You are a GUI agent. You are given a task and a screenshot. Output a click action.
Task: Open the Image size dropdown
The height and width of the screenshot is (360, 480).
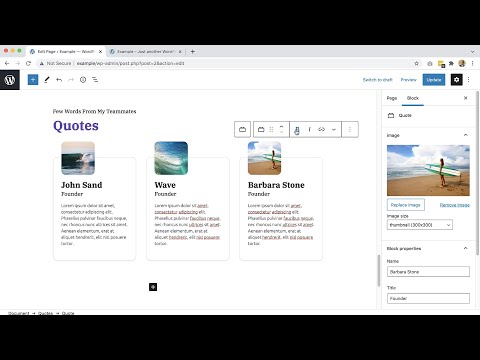coord(420,225)
